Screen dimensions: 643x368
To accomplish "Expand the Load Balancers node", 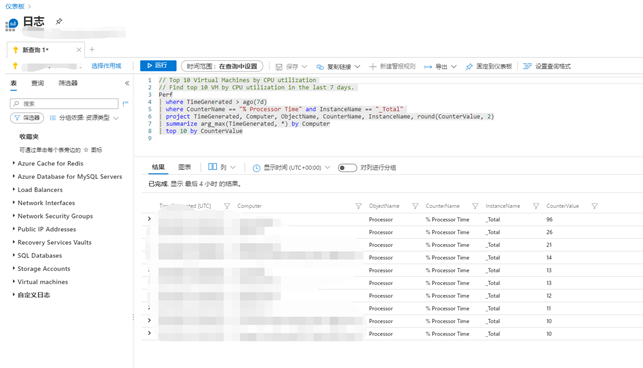I will click(x=14, y=189).
